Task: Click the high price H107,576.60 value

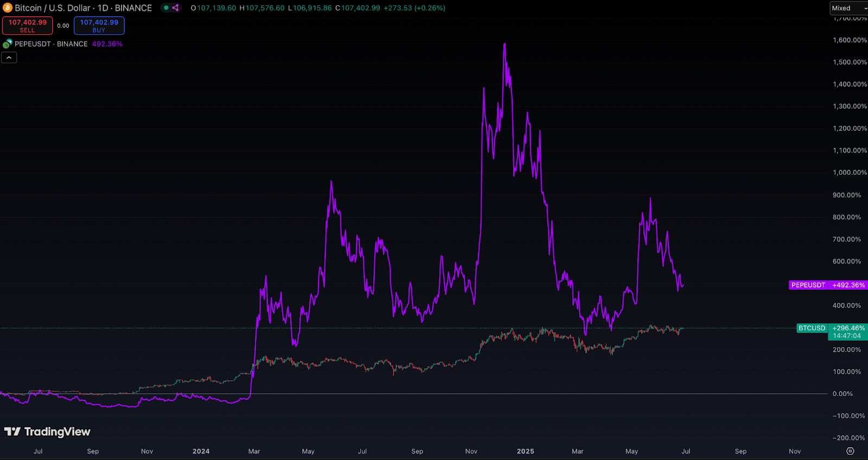Action: [x=262, y=8]
